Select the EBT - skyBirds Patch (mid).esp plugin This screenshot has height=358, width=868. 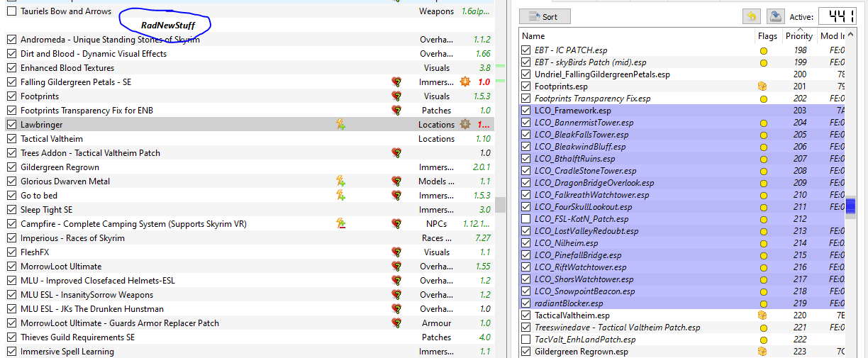[x=682, y=62]
